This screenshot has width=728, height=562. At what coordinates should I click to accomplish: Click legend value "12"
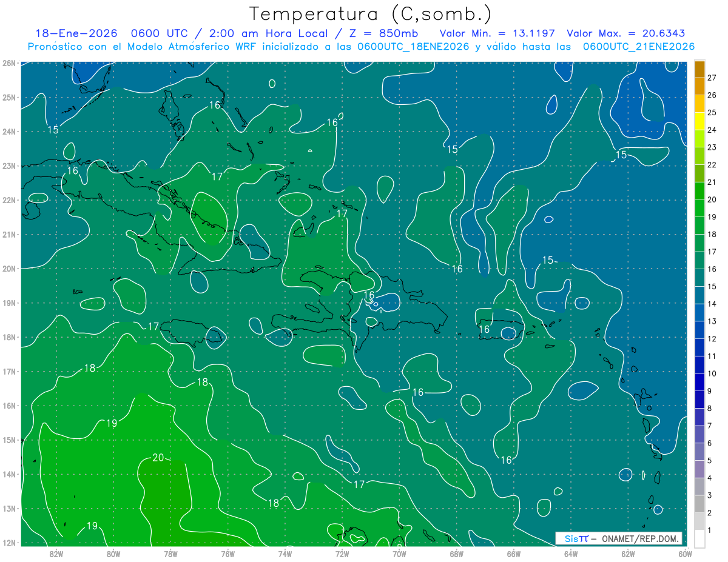point(712,339)
